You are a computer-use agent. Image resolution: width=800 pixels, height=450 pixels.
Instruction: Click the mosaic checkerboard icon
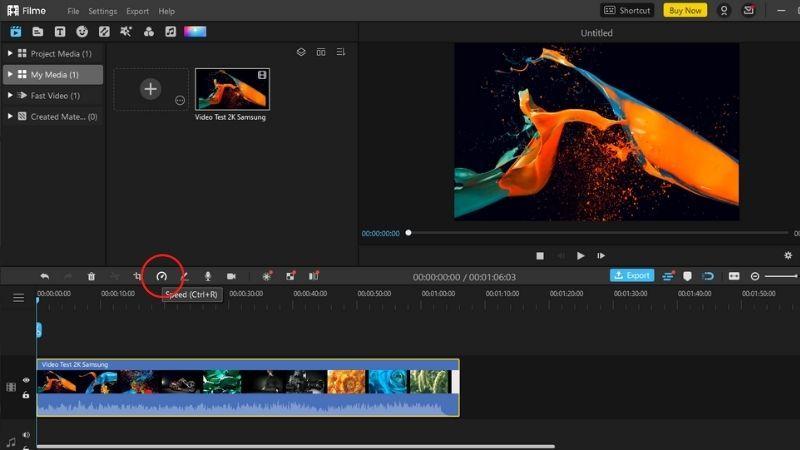(x=290, y=276)
